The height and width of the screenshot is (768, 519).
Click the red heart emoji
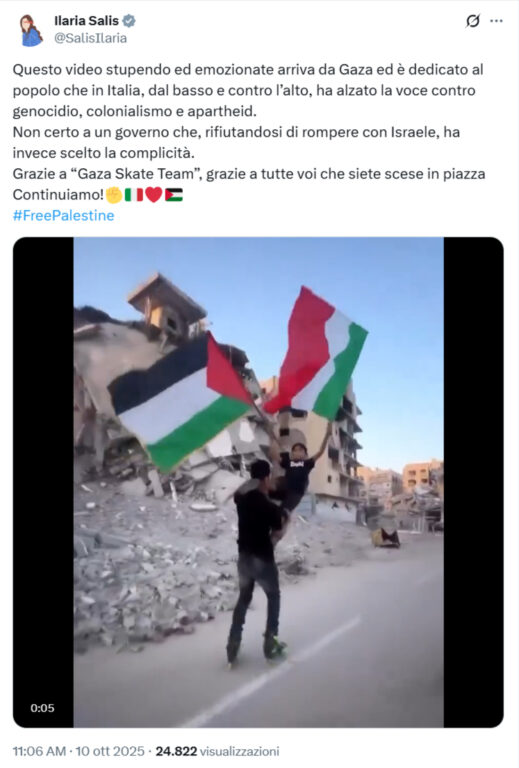coord(154,195)
